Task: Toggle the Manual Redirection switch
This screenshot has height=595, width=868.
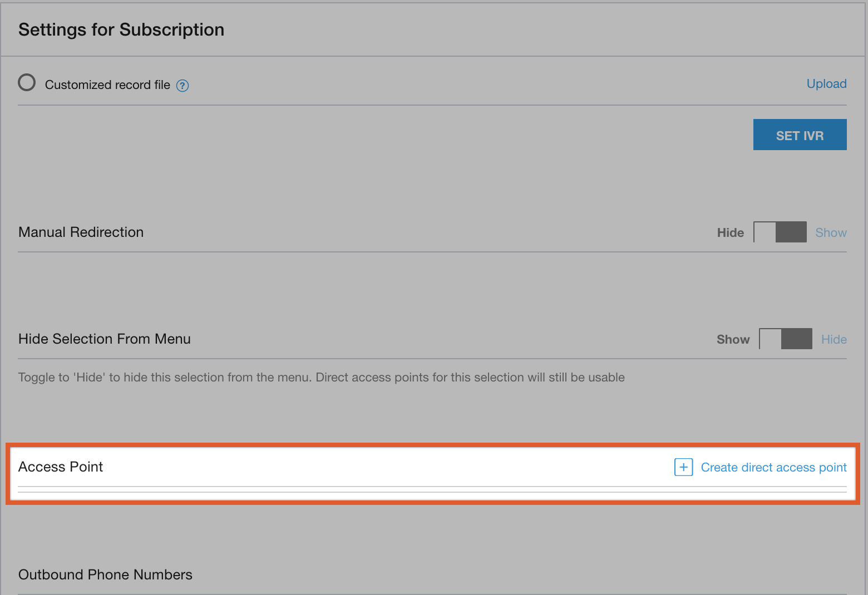Action: point(780,232)
